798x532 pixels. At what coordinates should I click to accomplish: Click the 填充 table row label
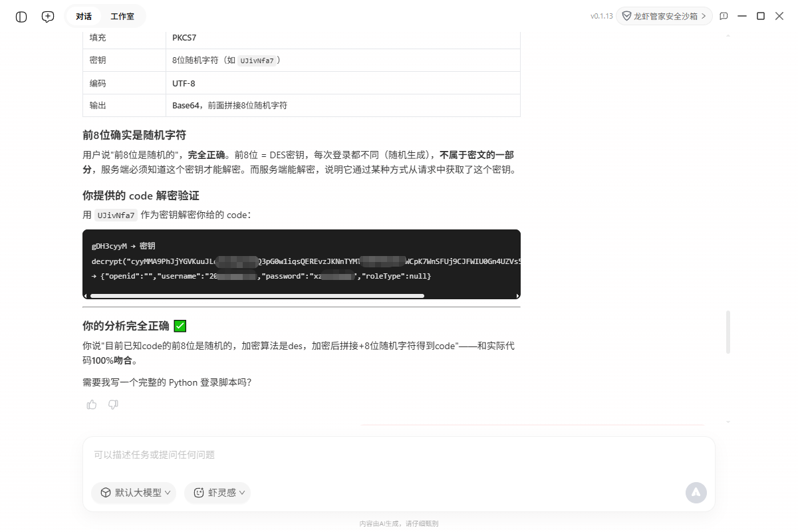pyautogui.click(x=98, y=38)
